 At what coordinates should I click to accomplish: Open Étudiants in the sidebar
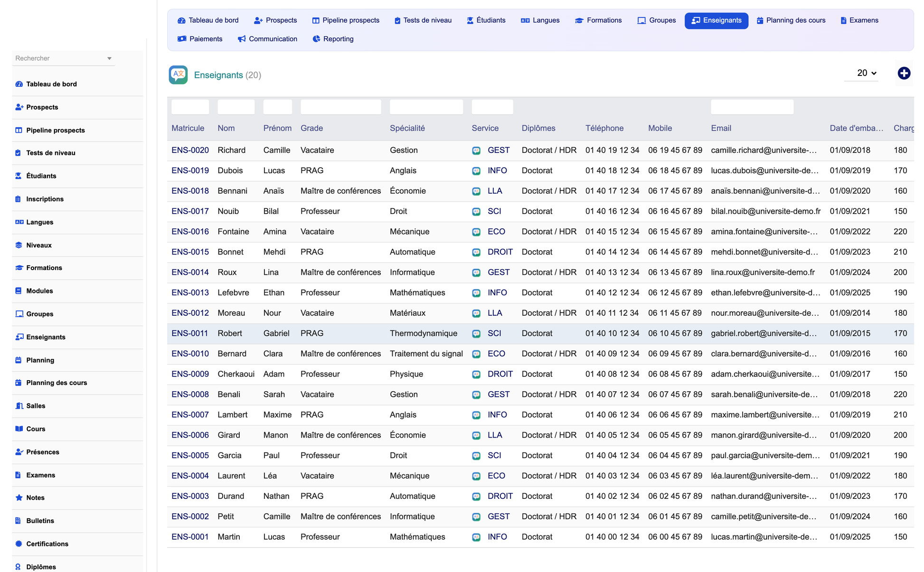77,176
